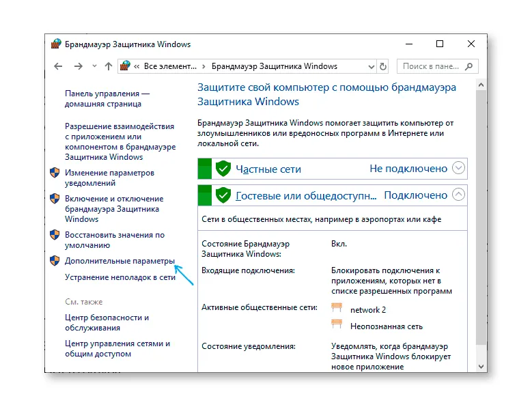
Task: Click the Не подключено status text
Action: pos(408,169)
